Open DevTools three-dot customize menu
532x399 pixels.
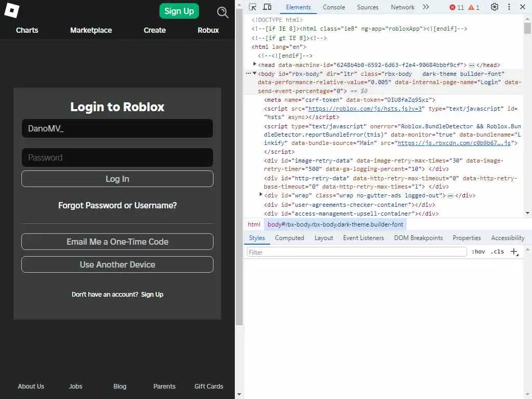click(x=509, y=7)
